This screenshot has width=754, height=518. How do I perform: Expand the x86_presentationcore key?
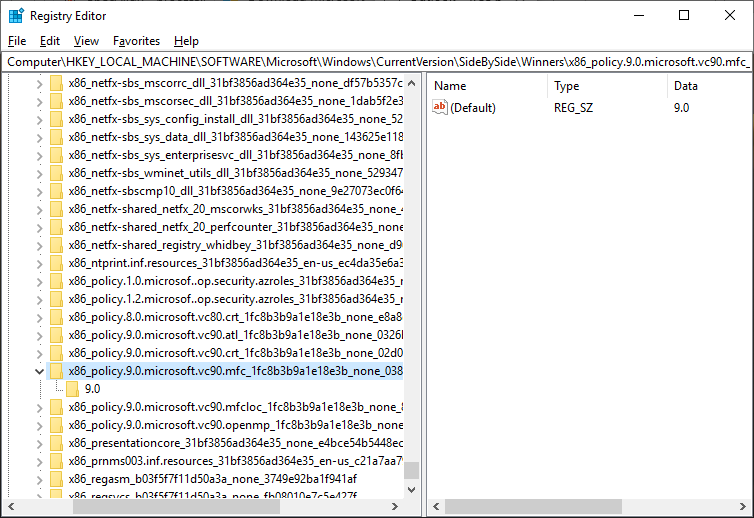click(x=39, y=444)
